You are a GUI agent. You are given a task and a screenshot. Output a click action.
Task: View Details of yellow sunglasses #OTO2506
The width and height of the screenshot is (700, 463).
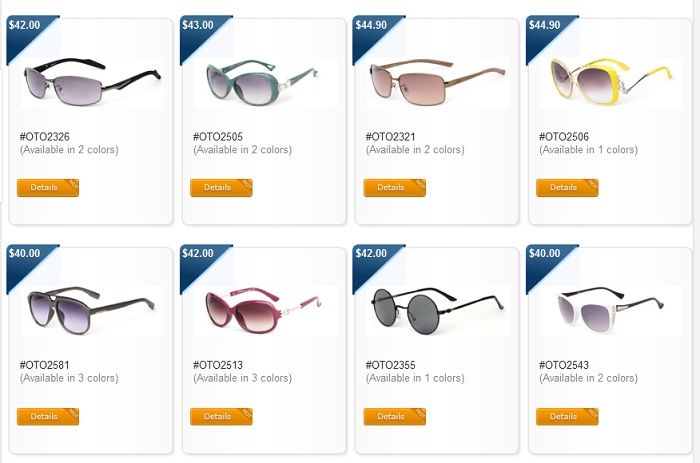click(x=567, y=188)
